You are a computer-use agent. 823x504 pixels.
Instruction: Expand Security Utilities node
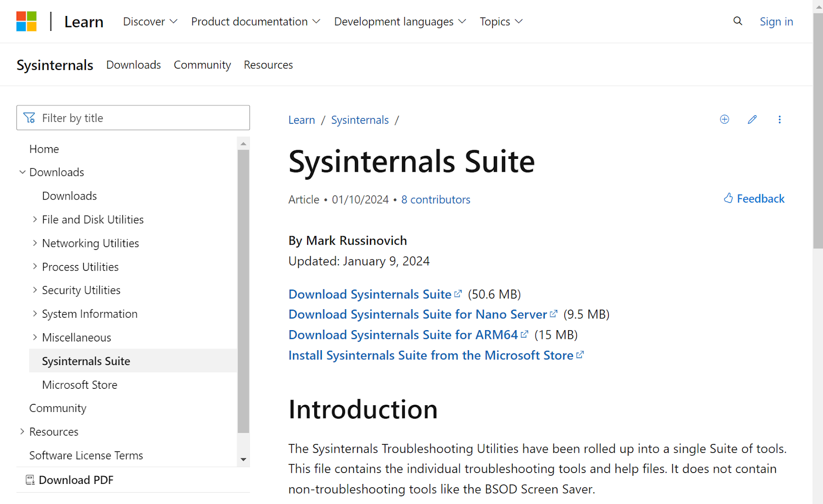35,290
